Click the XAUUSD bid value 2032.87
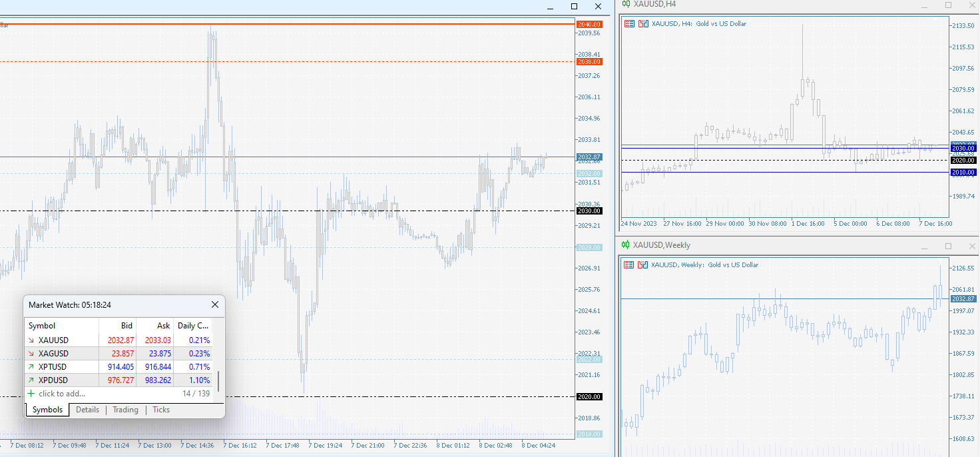 121,340
